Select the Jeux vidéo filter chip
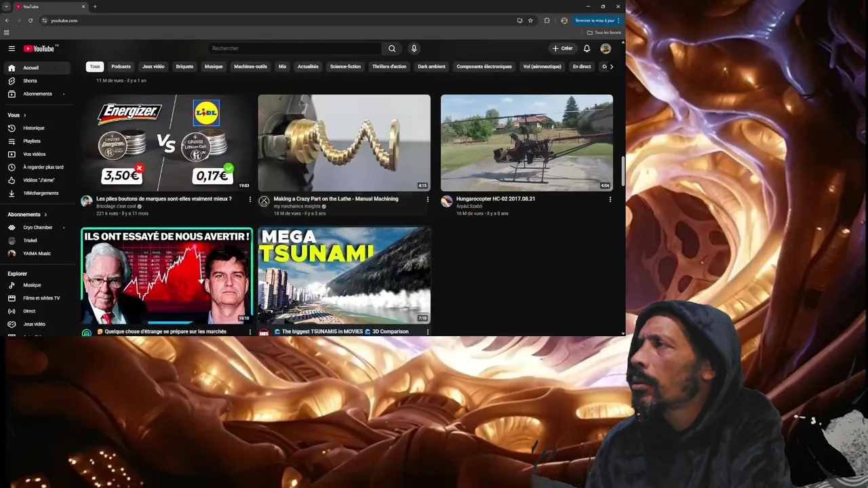This screenshot has width=868, height=488. (x=153, y=66)
